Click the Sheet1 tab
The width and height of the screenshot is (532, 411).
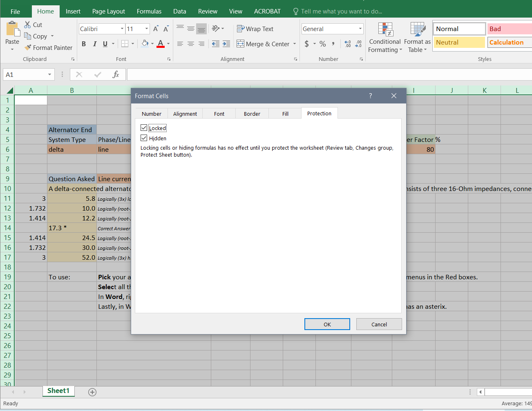58,391
